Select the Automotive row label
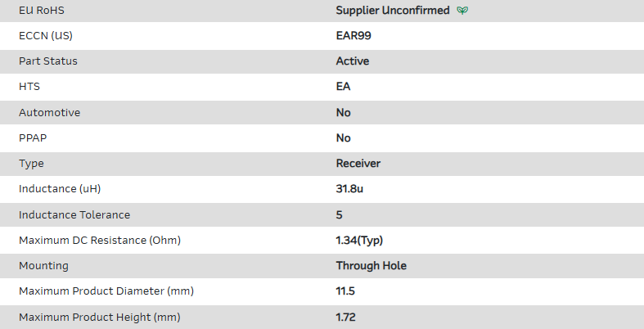Image resolution: width=644 pixels, height=329 pixels. pos(50,112)
